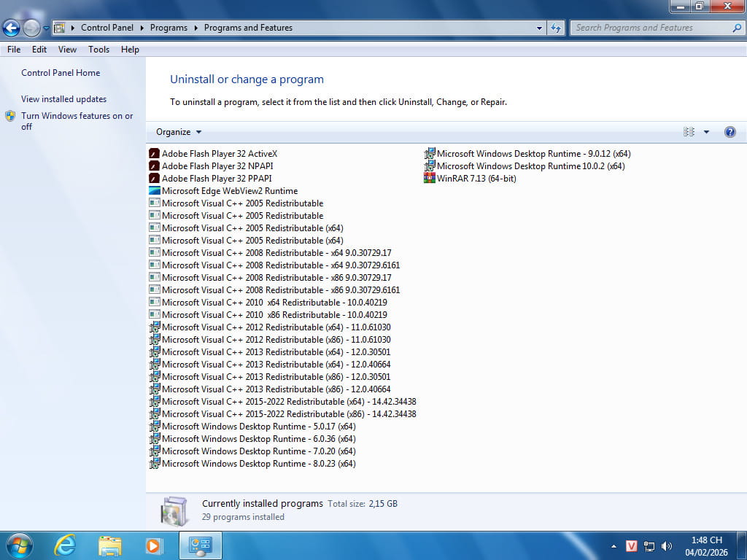Open the View menu
Screen dimensions: 747x560
(67, 49)
